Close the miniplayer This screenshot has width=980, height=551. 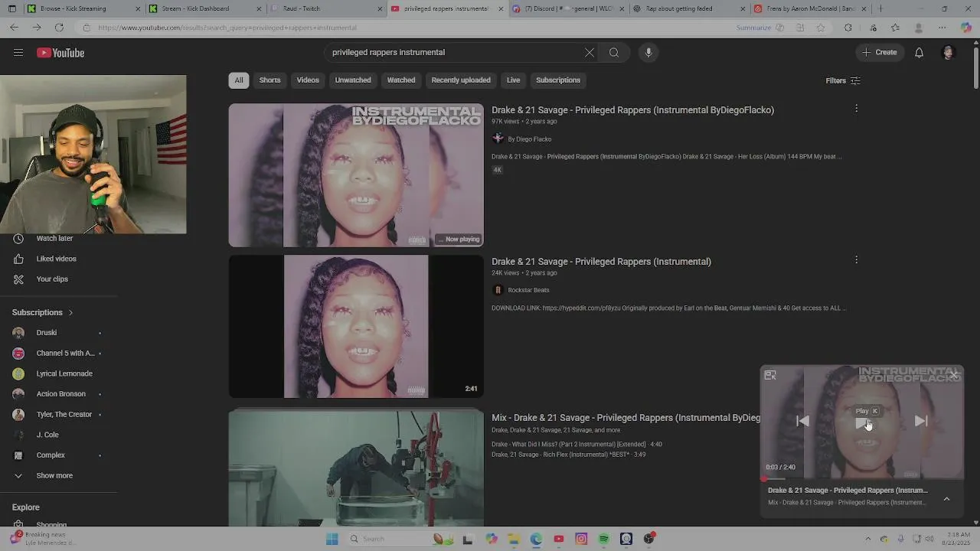click(953, 375)
